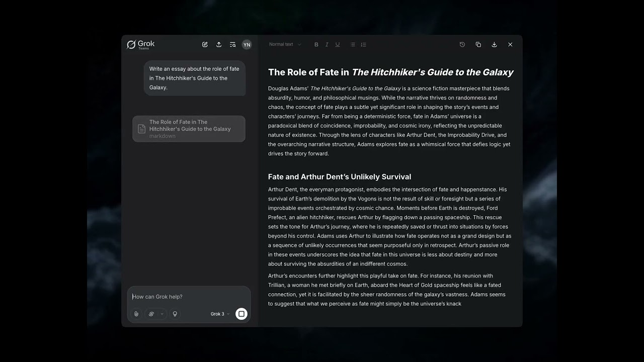The width and height of the screenshot is (644, 362).
Task: Open chat history search icon
Action: pyautogui.click(x=232, y=45)
